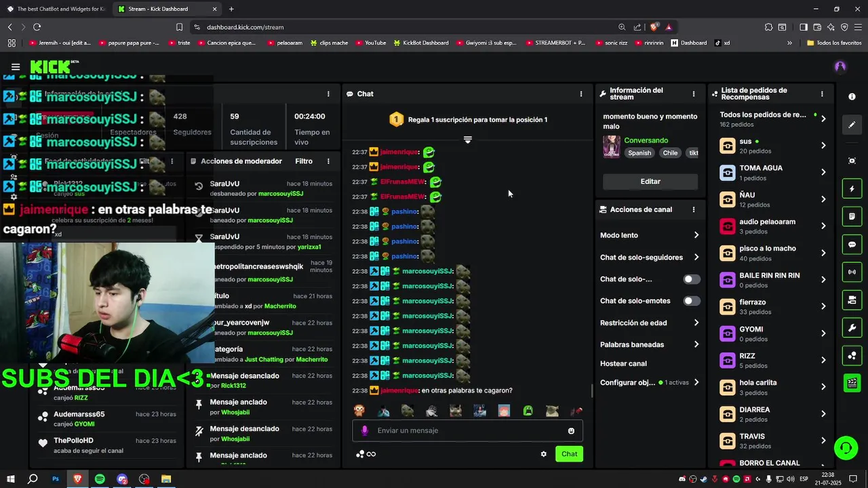
Task: Open Información del stream three-dot menu
Action: coord(693,94)
